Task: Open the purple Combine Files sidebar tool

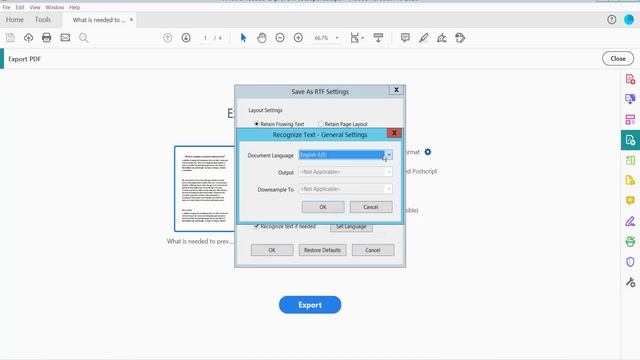Action: pyautogui.click(x=630, y=99)
